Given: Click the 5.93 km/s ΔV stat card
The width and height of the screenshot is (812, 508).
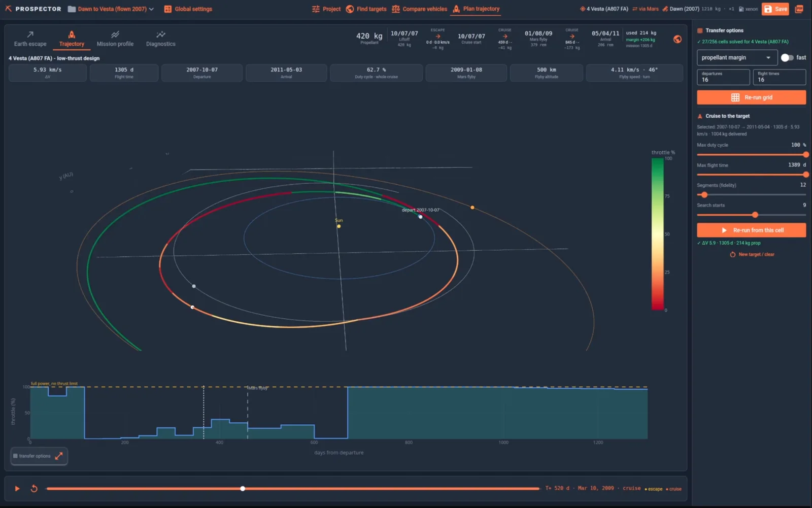Looking at the screenshot, I should tap(48, 73).
